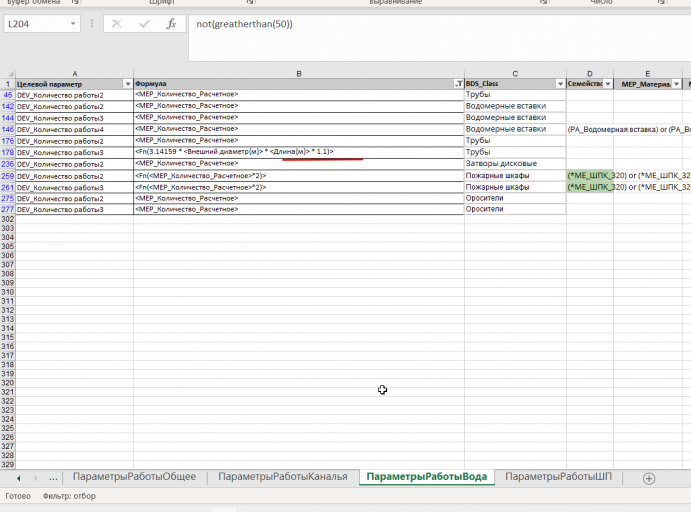
Task: Select column C header
Action: [x=515, y=74]
